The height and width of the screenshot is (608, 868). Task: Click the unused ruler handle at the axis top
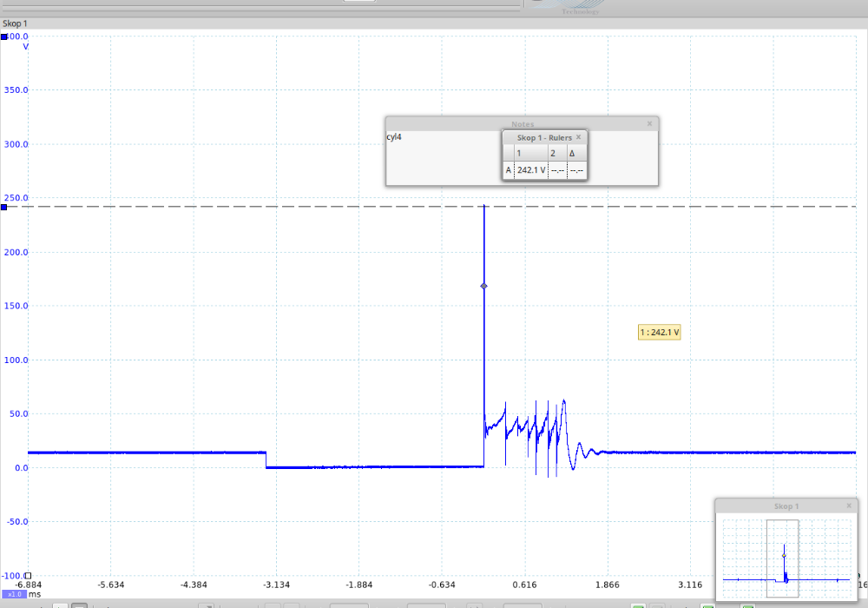[4, 36]
